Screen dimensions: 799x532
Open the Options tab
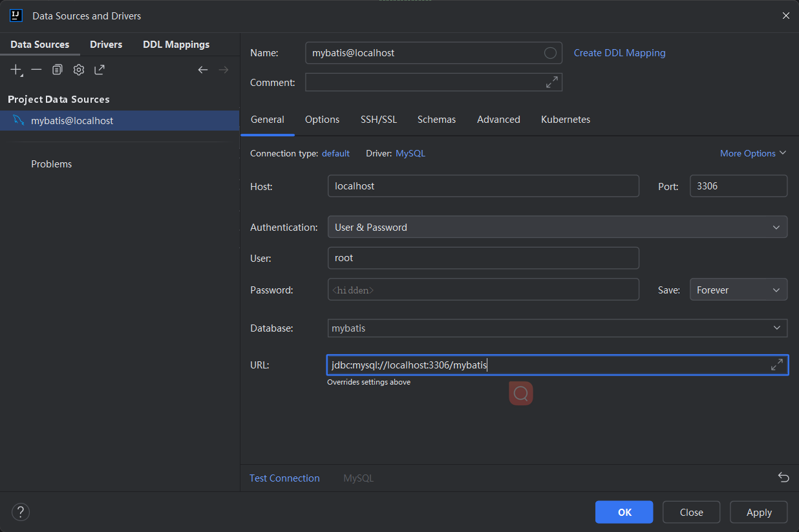coord(322,120)
